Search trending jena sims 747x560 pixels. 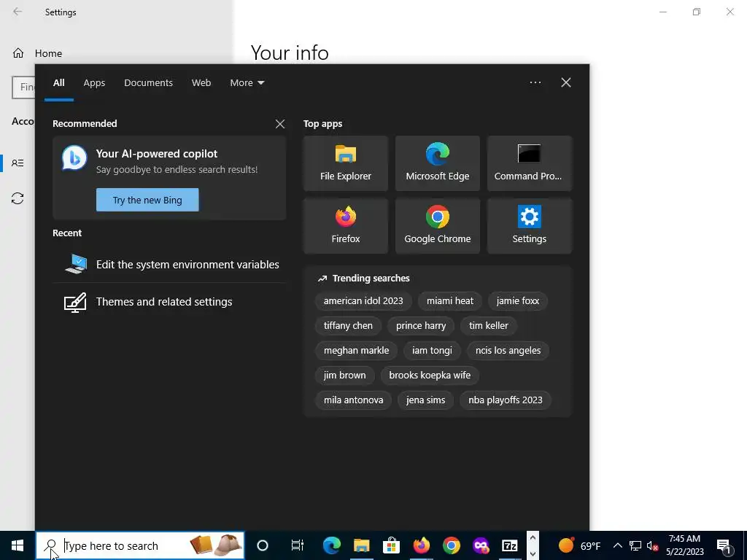point(425,400)
